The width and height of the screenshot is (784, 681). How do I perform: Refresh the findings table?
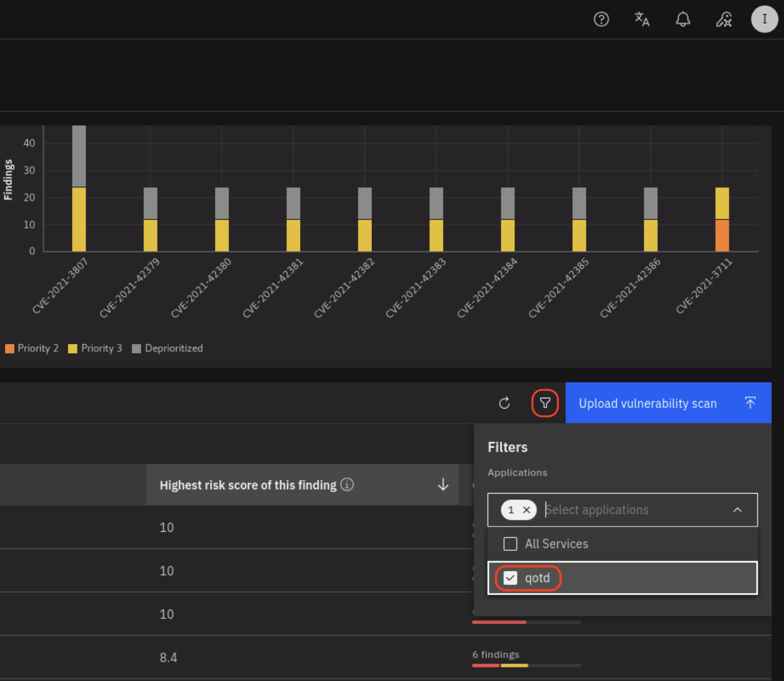click(505, 403)
